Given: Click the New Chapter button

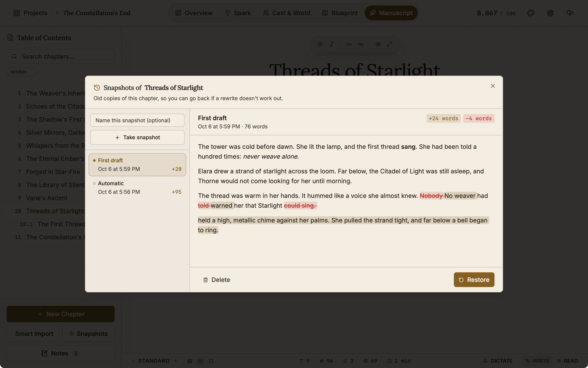Looking at the screenshot, I should (60, 314).
